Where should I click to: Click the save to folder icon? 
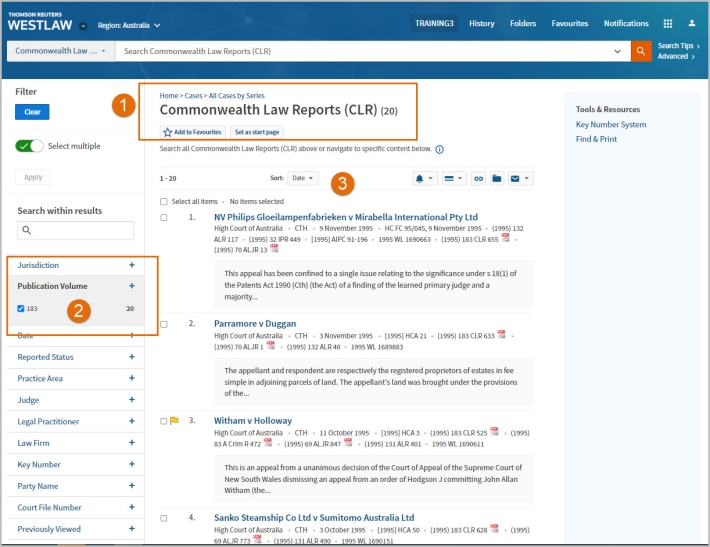click(x=497, y=178)
